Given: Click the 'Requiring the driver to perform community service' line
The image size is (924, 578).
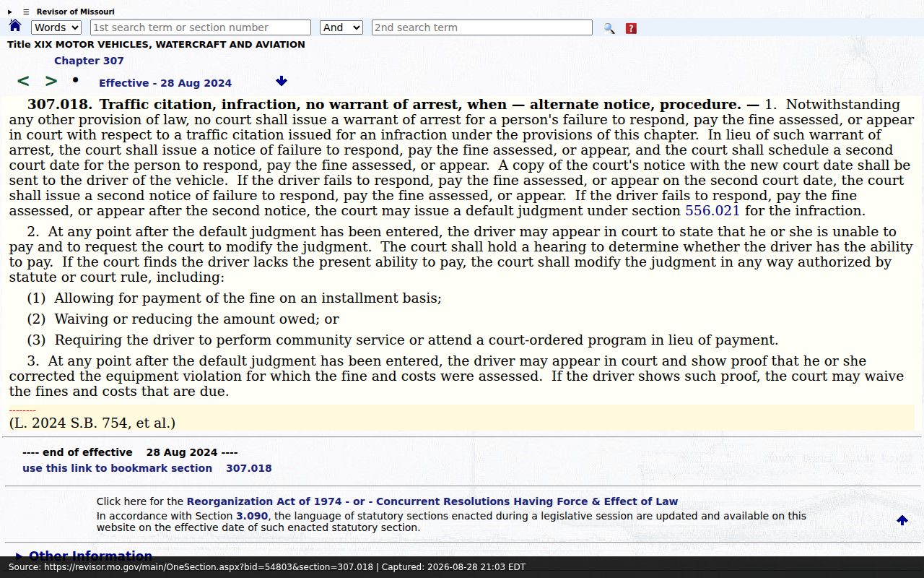Looking at the screenshot, I should [403, 340].
